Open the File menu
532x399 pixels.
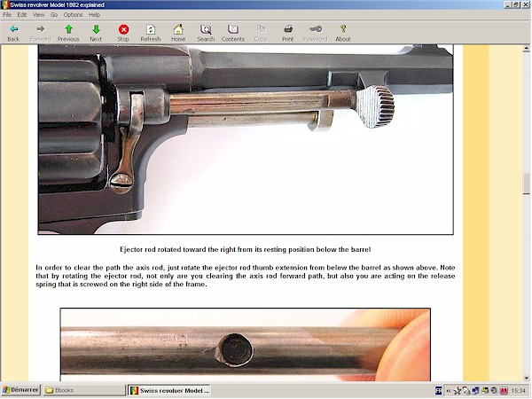point(7,14)
